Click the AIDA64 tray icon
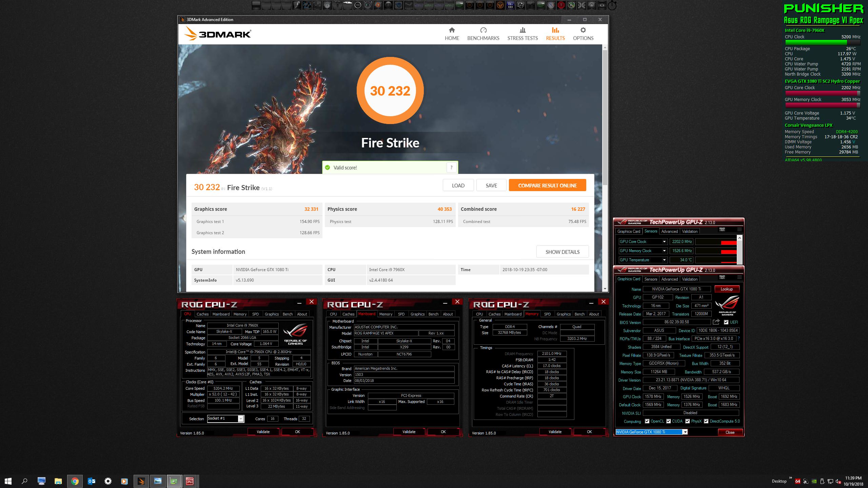 [x=798, y=481]
